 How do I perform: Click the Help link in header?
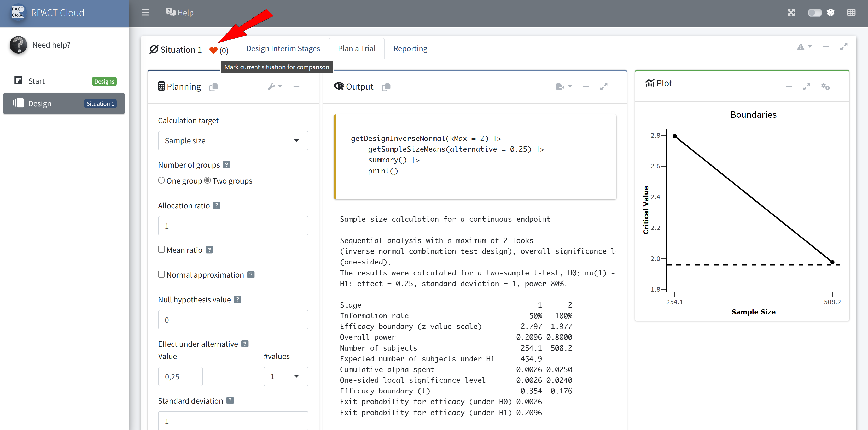pos(179,13)
